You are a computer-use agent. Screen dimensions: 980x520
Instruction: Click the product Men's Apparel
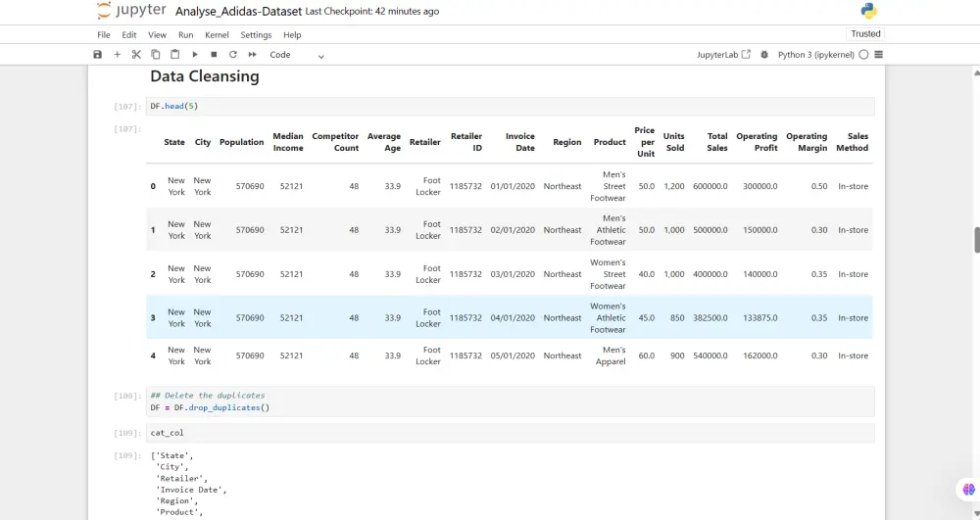pos(611,355)
